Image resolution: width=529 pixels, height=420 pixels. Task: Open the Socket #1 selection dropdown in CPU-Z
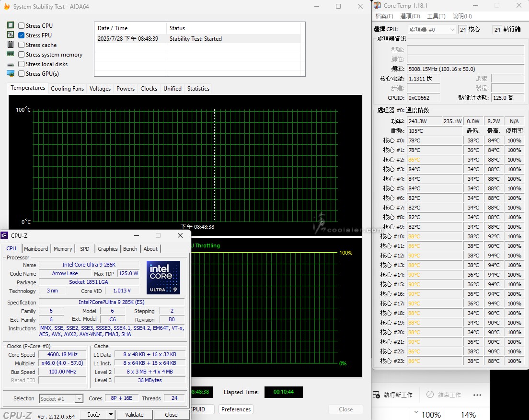coord(61,399)
